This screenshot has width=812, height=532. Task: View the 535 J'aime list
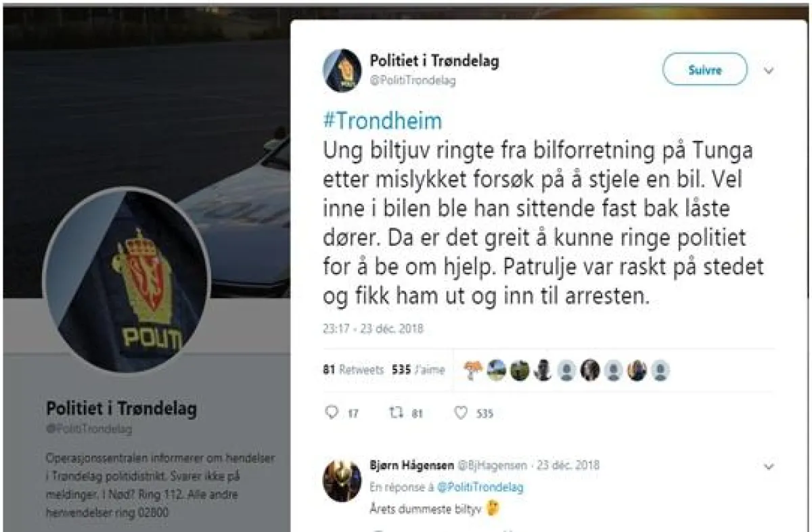pyautogui.click(x=418, y=370)
